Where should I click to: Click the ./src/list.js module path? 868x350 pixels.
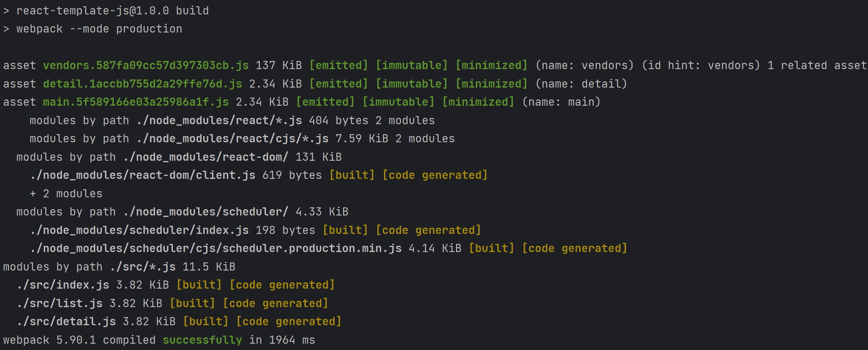click(x=60, y=303)
